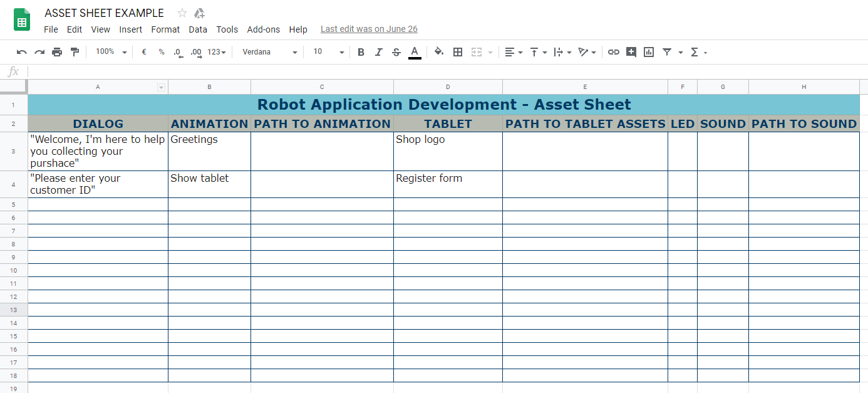This screenshot has height=393, width=868.
Task: Open column A header dropdown arrow
Action: [161, 88]
